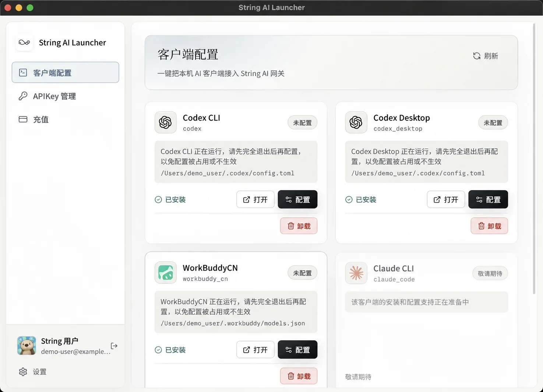This screenshot has width=543, height=392.
Task: Click the 已安装 status on Codex Desktop
Action: click(361, 200)
